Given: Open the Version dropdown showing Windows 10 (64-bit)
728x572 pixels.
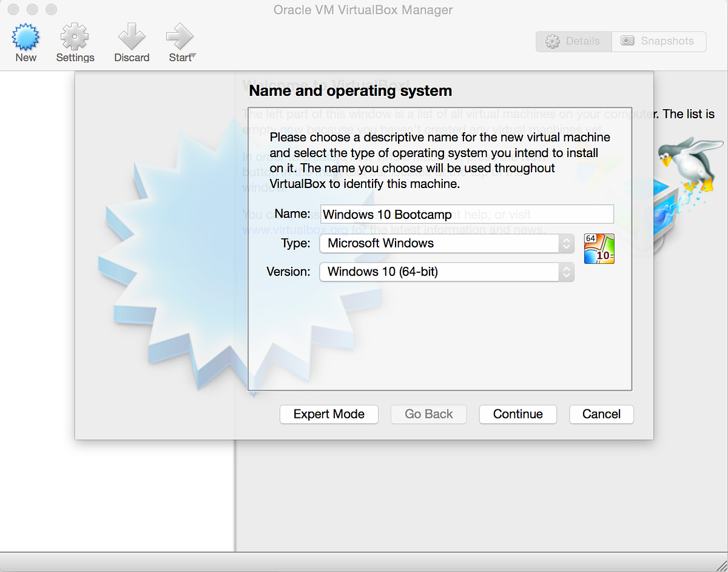Looking at the screenshot, I should [446, 272].
